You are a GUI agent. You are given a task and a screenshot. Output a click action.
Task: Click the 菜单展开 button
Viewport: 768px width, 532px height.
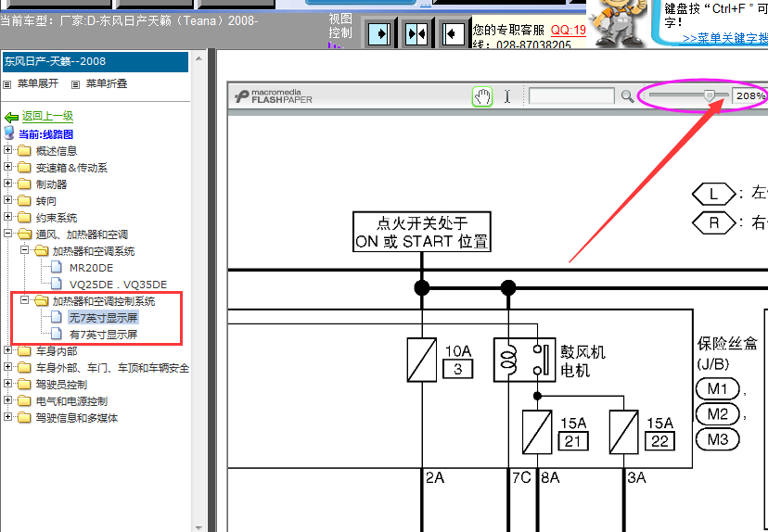38,83
